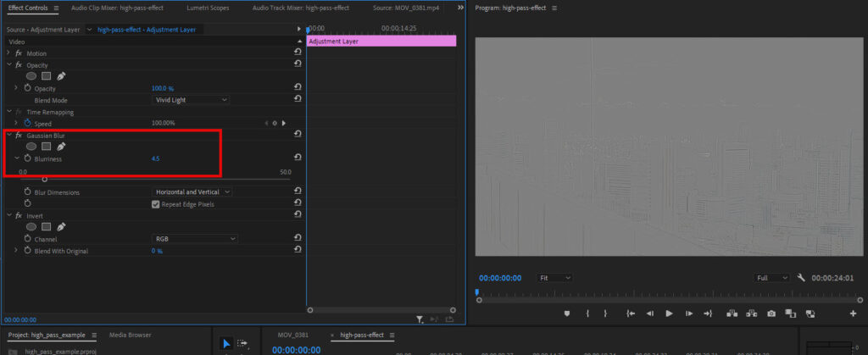Expand the Motion effect properties
The image size is (868, 355).
click(x=8, y=53)
